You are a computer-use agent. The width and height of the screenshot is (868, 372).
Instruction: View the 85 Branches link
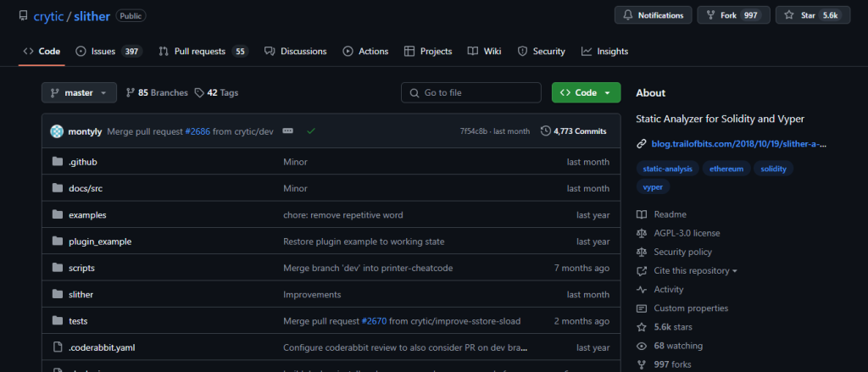point(157,93)
